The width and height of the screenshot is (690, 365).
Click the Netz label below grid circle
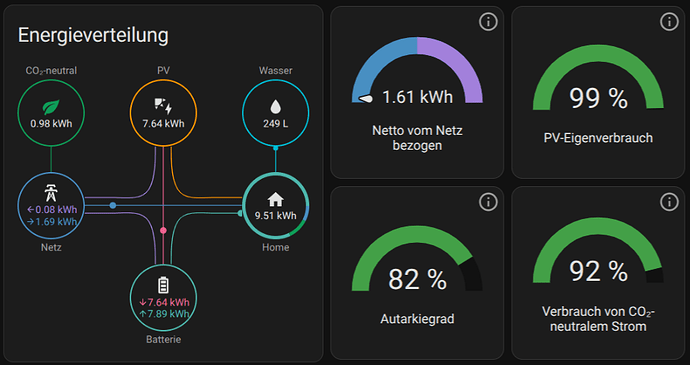pos(51,247)
